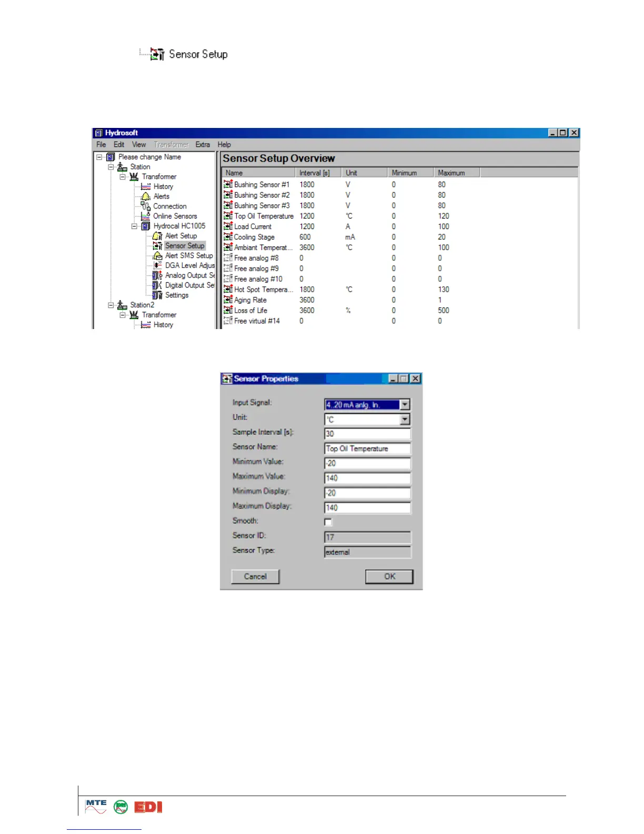Collapse the Transformer node under Station2

tap(123, 315)
